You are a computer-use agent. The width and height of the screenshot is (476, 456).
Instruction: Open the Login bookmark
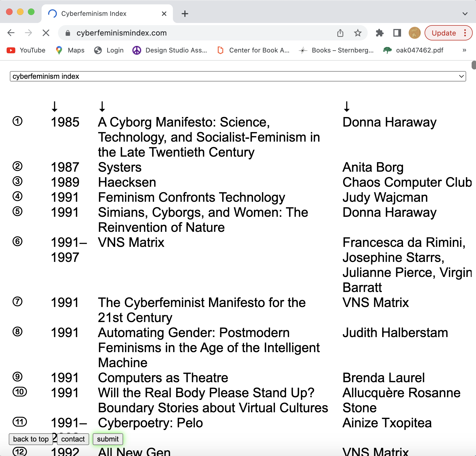tap(109, 50)
